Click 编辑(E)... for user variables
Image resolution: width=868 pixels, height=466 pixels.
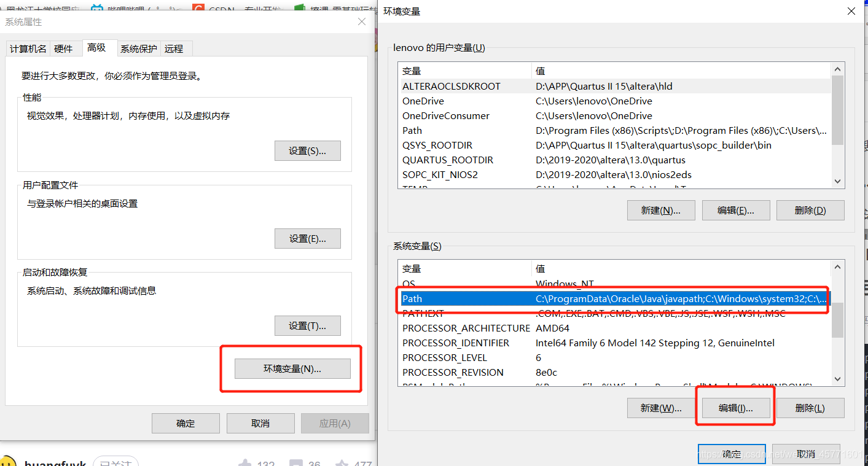[x=736, y=210]
